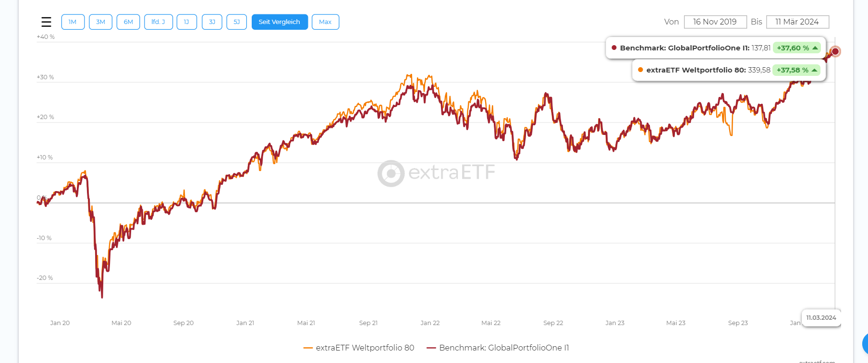Screen dimensions: 868x363
Task: Select the Max time range
Action: (325, 22)
